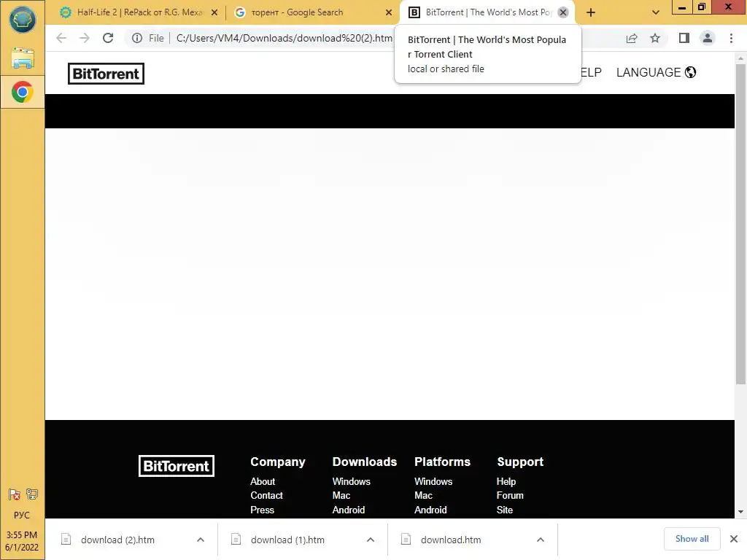Click the page vertical scrollbar thumb
Viewport: 747px width, 560px height.
coord(740,224)
